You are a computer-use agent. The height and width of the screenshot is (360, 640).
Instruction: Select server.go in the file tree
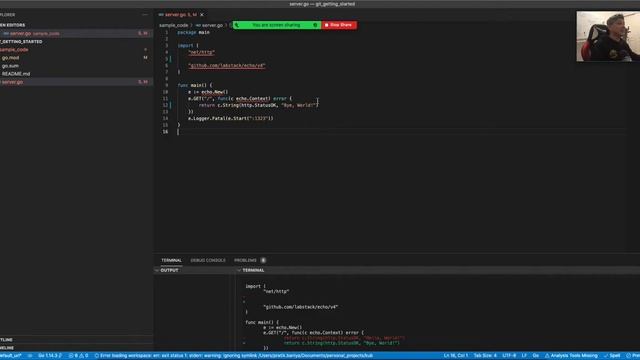76,82
